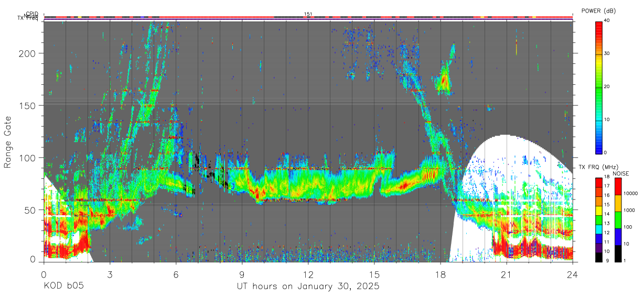This screenshot has width=644, height=297.
Task: Click the 40 label on power scale
Action: pos(608,21)
